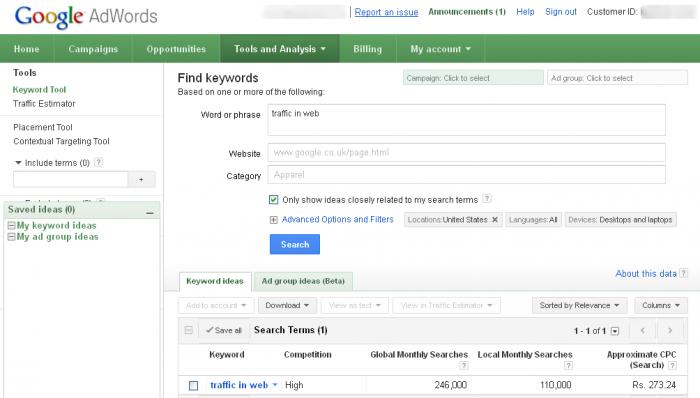Click the blue Search button
This screenshot has width=700, height=398.
(295, 245)
